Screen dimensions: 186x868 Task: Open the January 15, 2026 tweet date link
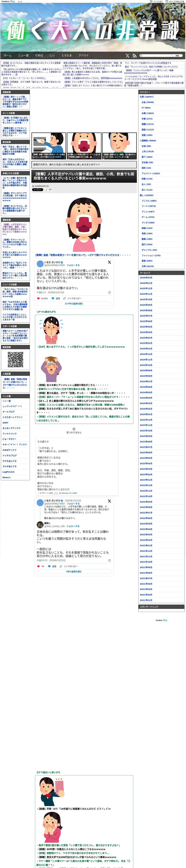[x=69, y=493]
